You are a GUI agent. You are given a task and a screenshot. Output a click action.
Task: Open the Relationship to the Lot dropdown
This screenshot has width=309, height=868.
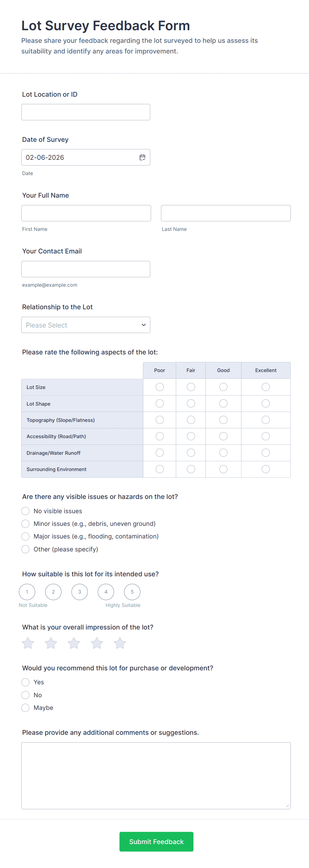tap(86, 325)
